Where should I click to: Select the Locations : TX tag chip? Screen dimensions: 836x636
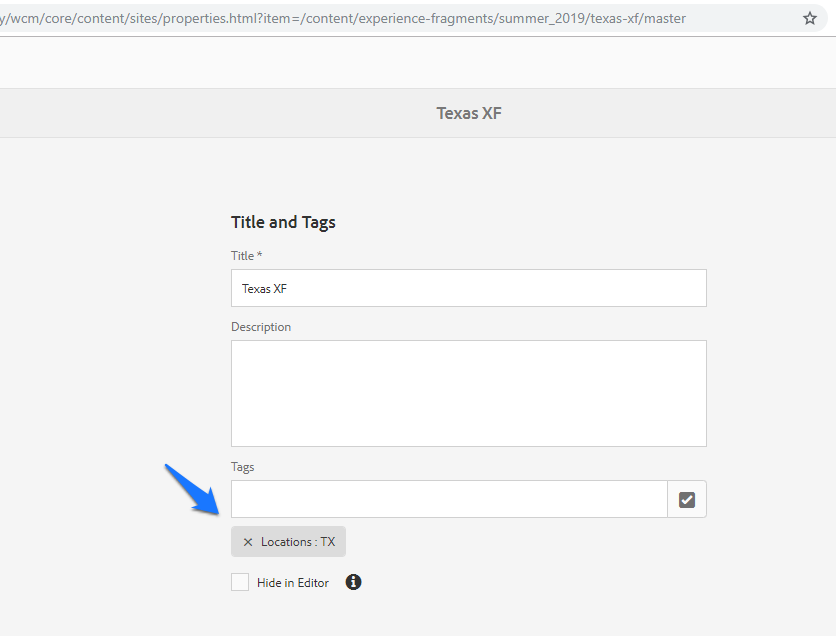298,542
